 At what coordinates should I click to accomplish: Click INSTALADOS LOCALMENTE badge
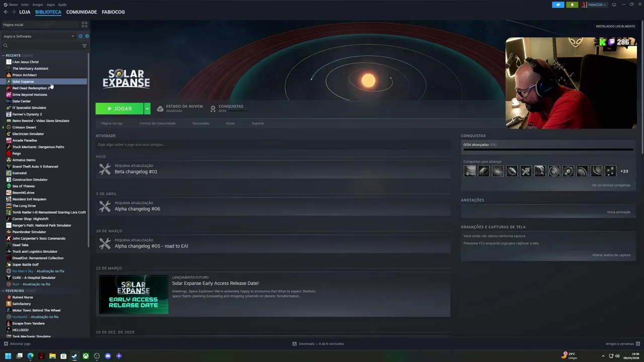(615, 26)
